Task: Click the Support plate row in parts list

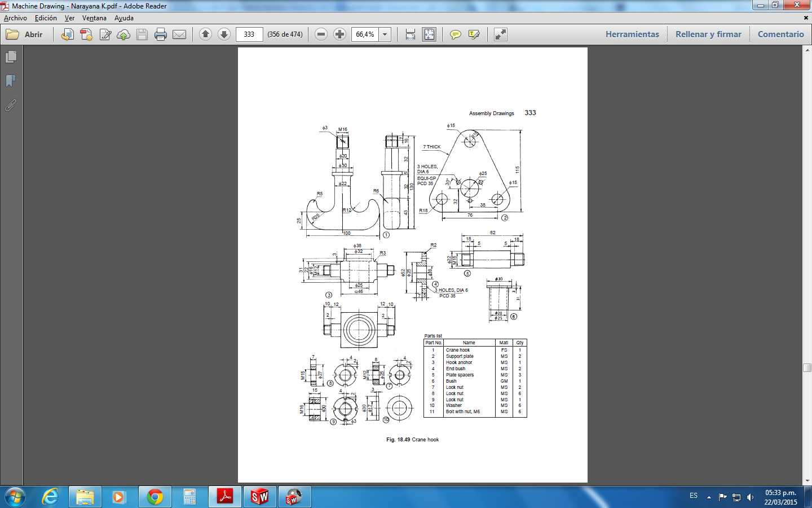Action: click(475, 356)
